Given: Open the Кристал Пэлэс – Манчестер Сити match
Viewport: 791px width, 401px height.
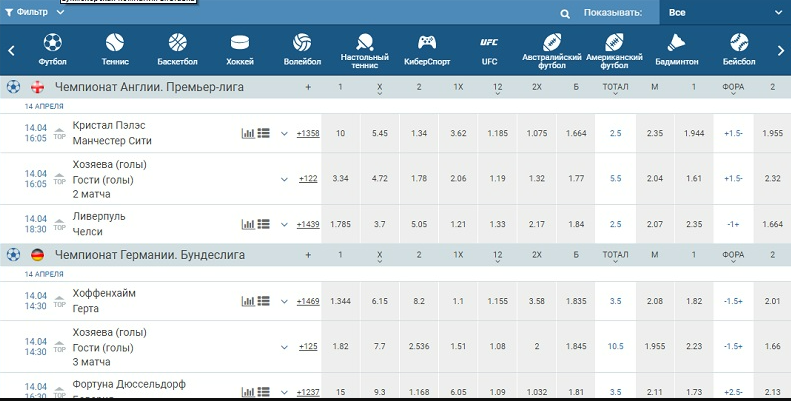Looking at the screenshot, I should (112, 133).
